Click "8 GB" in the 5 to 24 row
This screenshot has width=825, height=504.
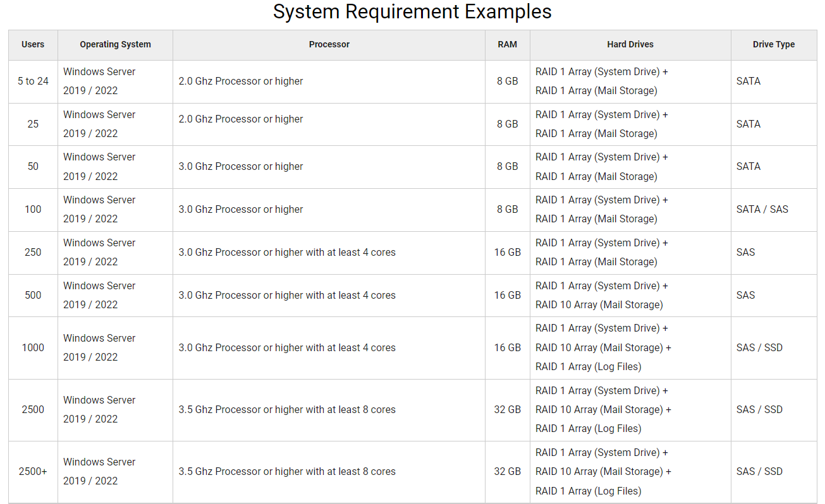click(x=507, y=81)
